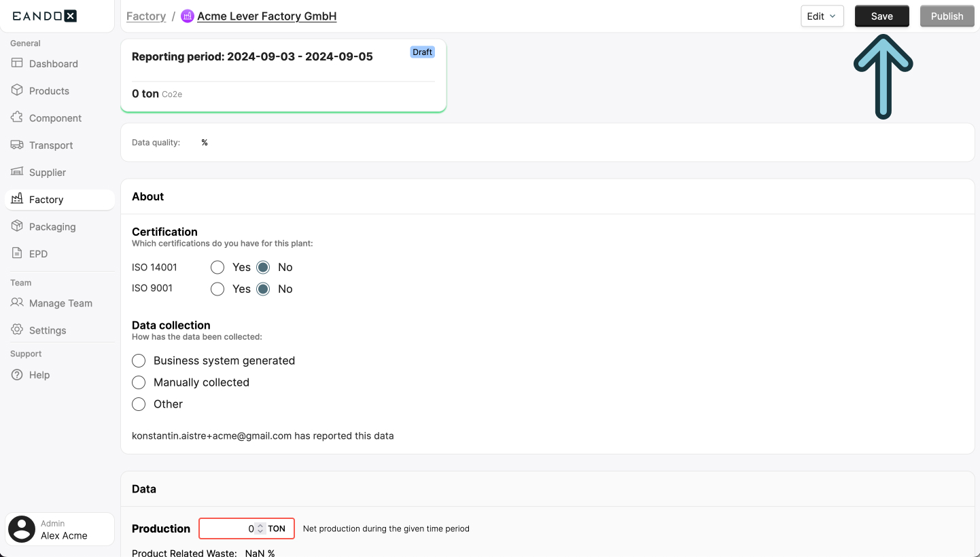980x557 pixels.
Task: Click the Settings gear icon
Action: (x=17, y=330)
